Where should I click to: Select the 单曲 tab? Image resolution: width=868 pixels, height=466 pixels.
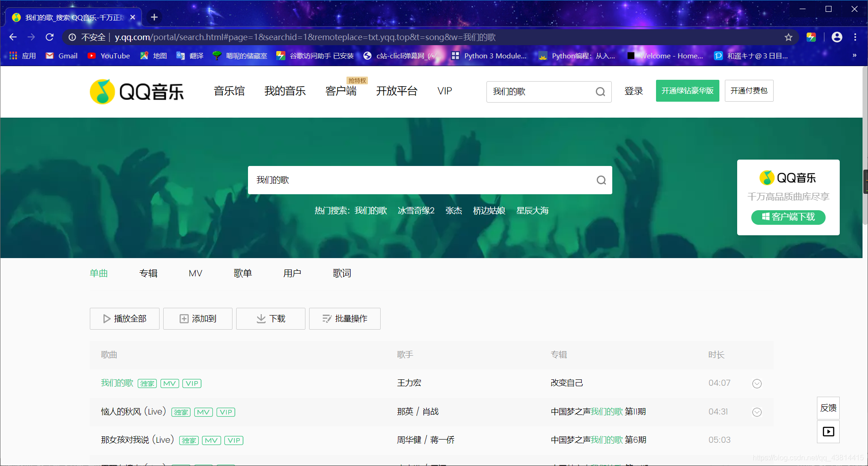click(x=99, y=273)
